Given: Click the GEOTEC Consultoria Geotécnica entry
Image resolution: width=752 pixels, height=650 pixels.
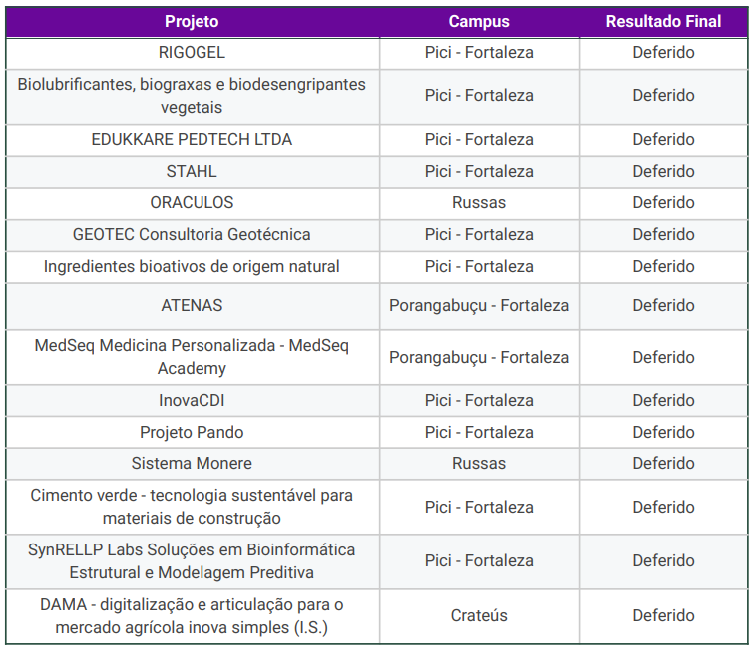Looking at the screenshot, I should tap(191, 234).
